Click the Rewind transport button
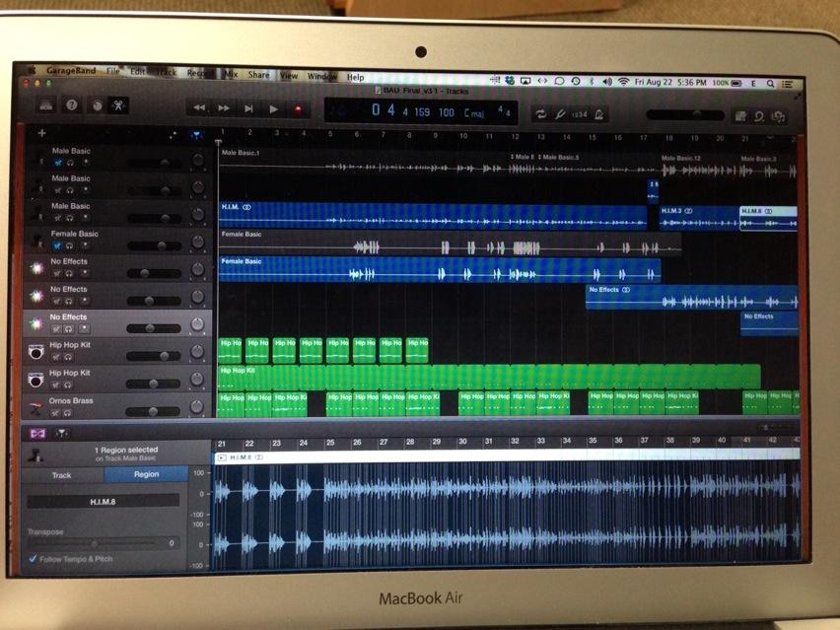This screenshot has width=840, height=630. (199, 108)
